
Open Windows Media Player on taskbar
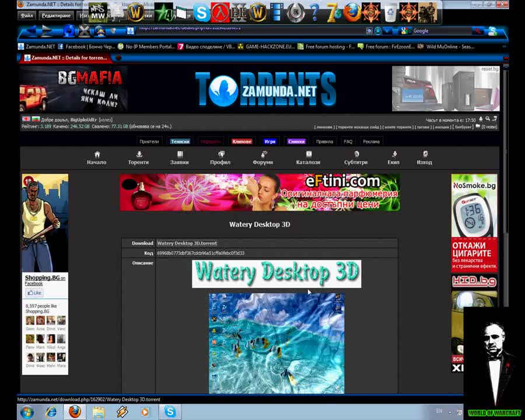pyautogui.click(x=145, y=412)
